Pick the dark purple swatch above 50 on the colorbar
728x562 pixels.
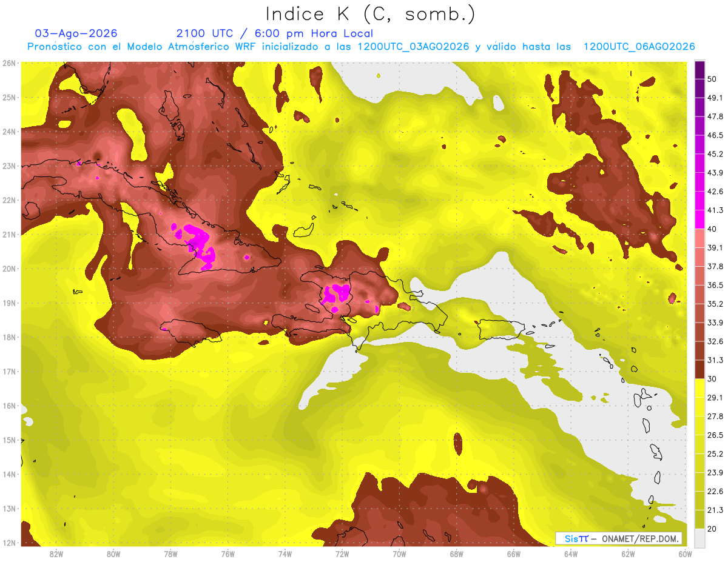coord(699,70)
